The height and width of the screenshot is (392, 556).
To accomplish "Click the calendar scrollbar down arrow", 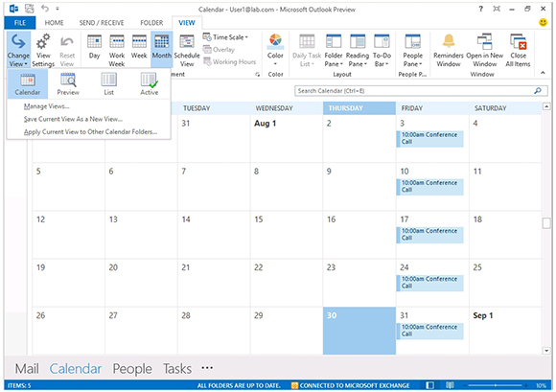I will 546,351.
